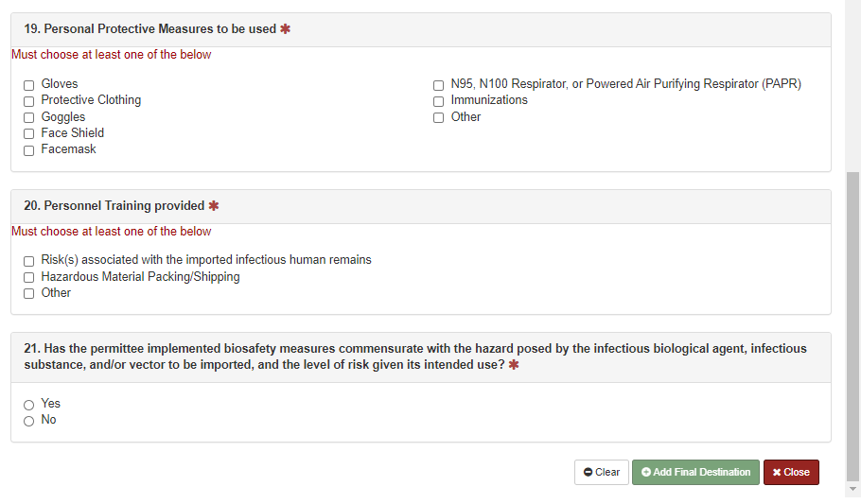Choose No for biosafety measures question
This screenshot has height=504, width=861.
[x=29, y=421]
